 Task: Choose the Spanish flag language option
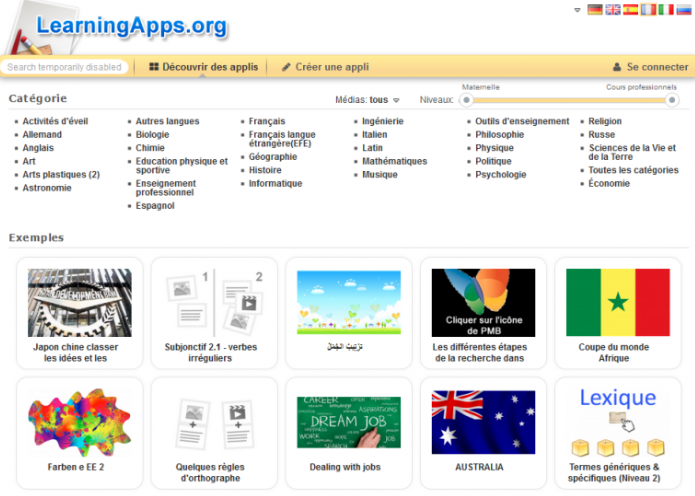coord(631,10)
